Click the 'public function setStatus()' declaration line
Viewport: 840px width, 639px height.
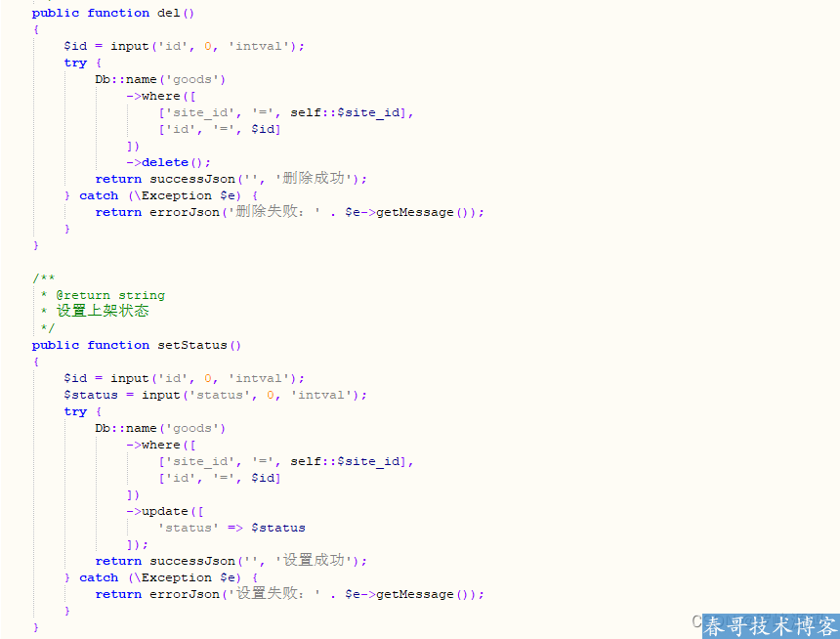136,345
